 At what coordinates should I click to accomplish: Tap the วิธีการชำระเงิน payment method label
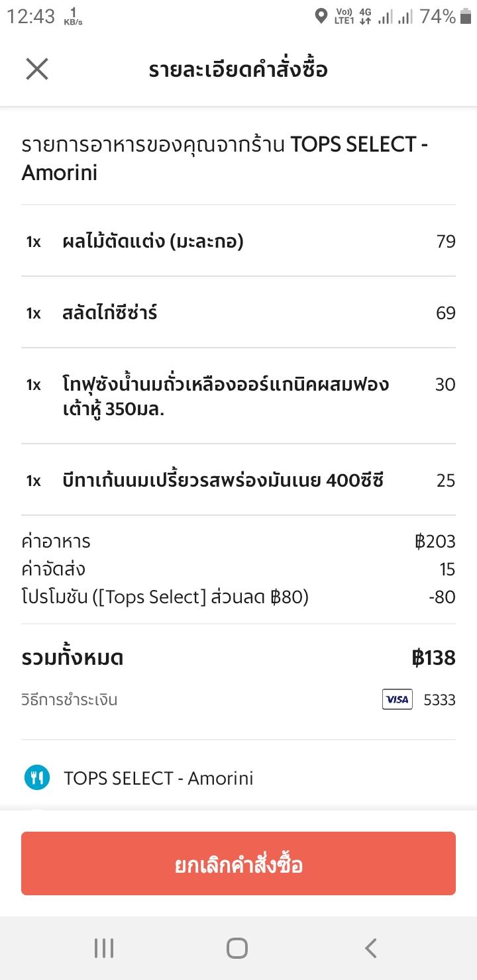tap(70, 699)
